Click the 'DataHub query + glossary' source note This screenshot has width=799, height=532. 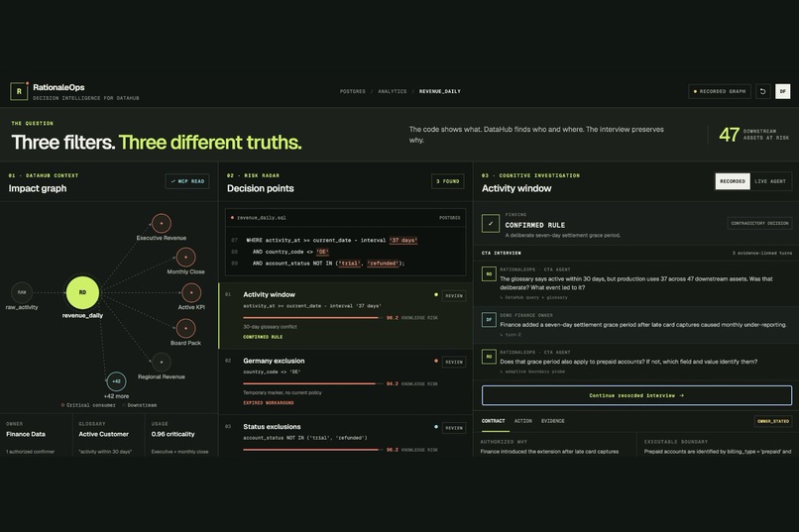point(535,297)
